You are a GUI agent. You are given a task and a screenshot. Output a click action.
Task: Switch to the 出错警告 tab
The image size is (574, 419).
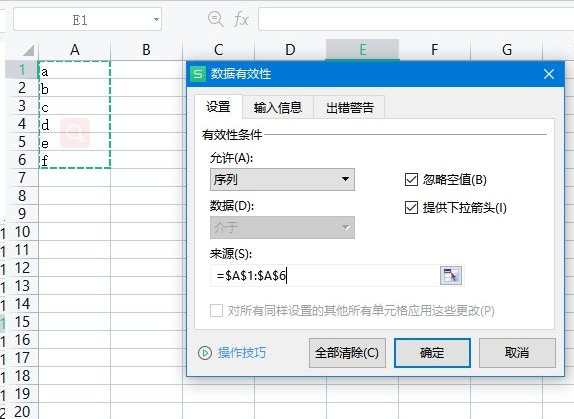coord(349,108)
